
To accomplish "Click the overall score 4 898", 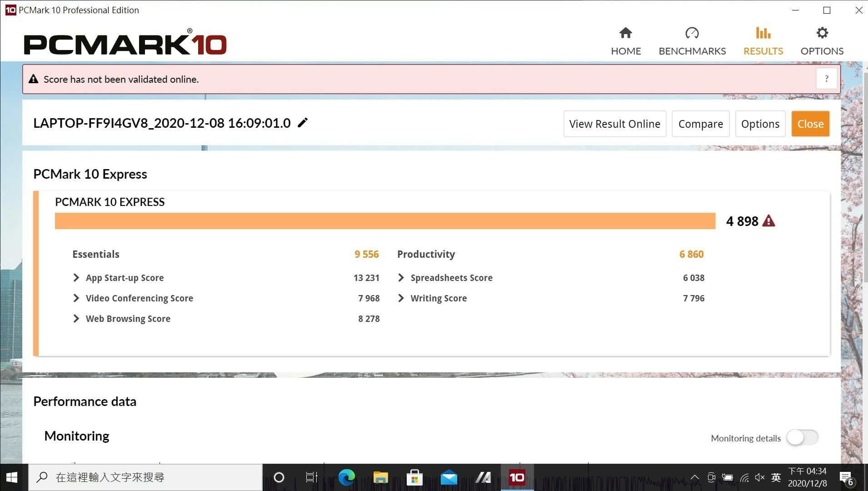I will click(x=742, y=221).
